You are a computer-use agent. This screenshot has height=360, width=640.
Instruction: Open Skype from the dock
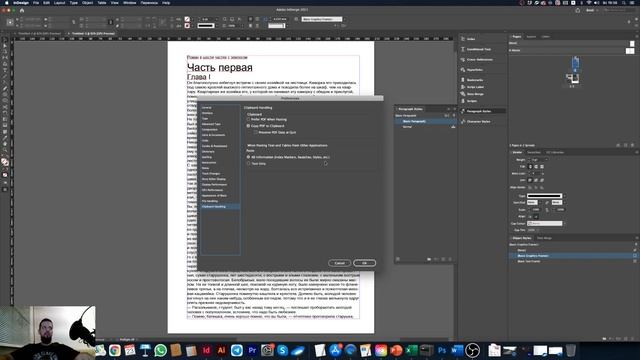pos(282,350)
